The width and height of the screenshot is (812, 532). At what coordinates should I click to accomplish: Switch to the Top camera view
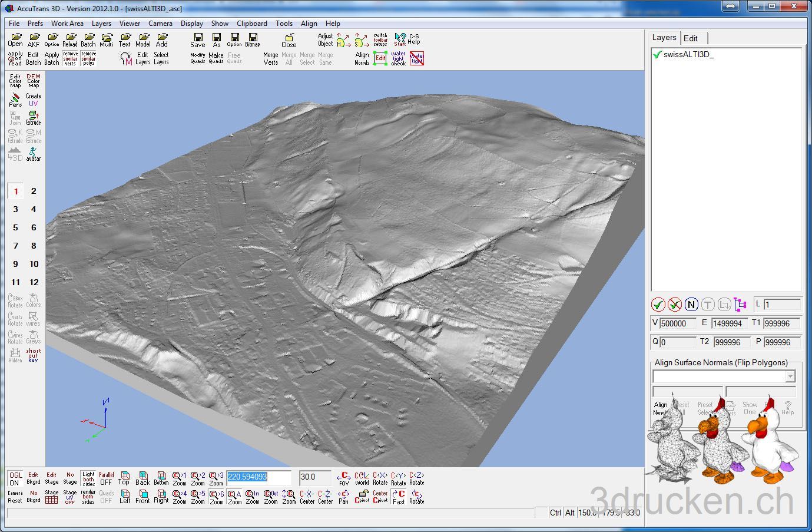(x=124, y=478)
